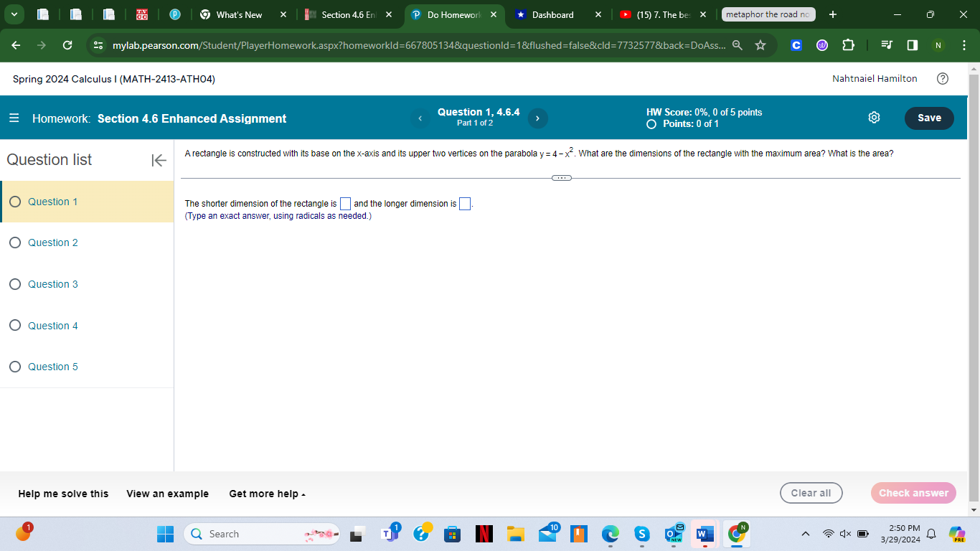
Task: Open network, volume and battery quick settings
Action: coord(847,534)
